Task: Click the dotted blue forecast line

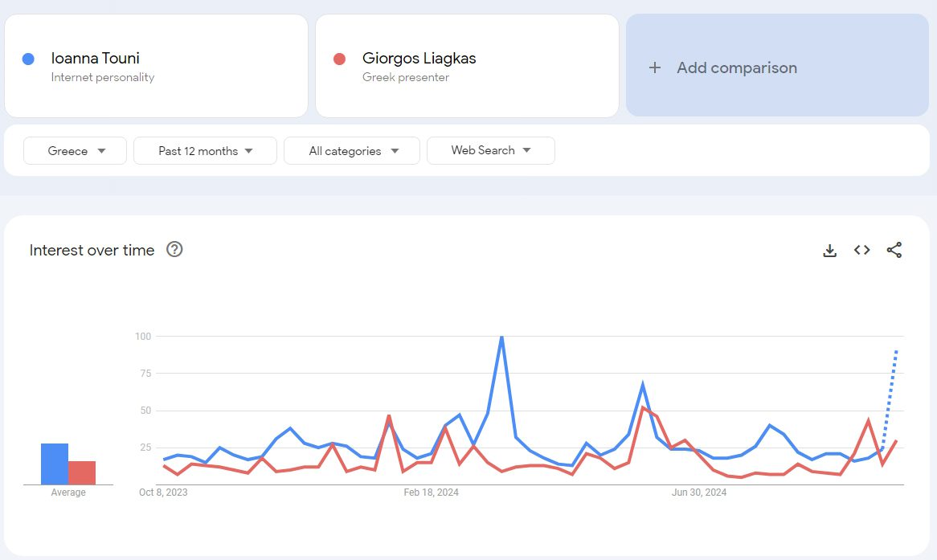Action: click(890, 394)
